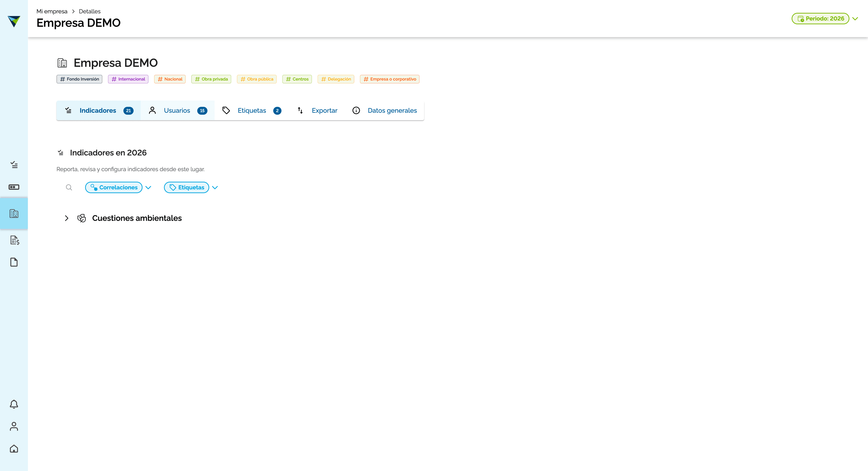Open the Datos generales tab

click(384, 110)
